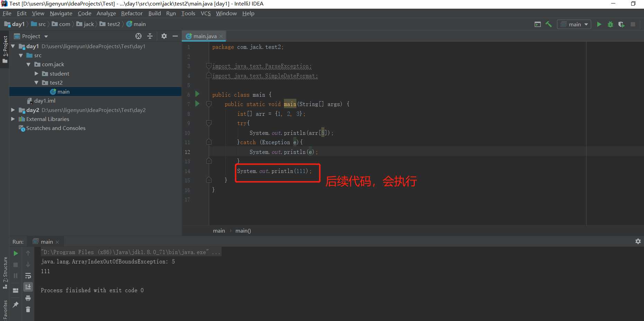Print the console output
Image resolution: width=644 pixels, height=321 pixels.
[x=28, y=298]
